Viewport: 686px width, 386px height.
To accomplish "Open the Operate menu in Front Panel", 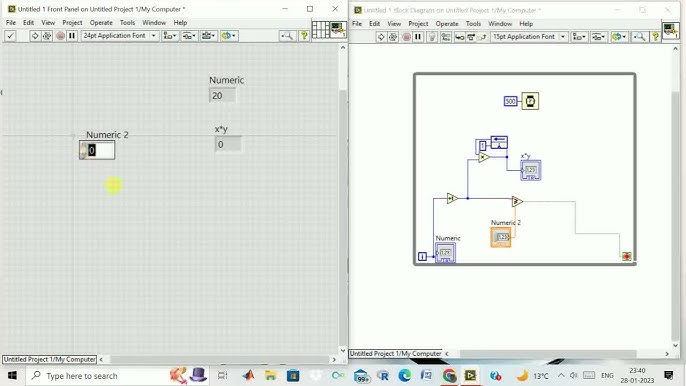I will click(101, 22).
